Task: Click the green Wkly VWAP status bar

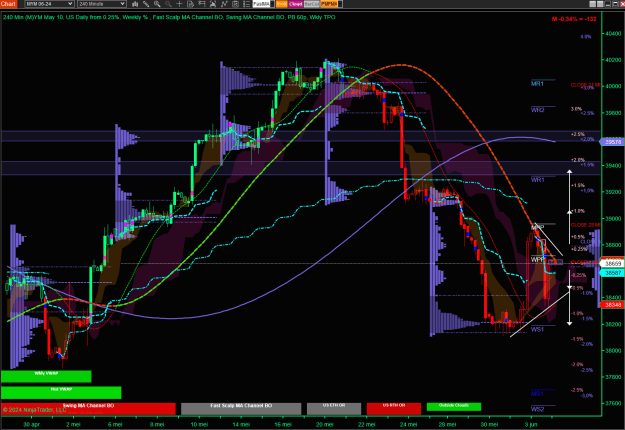Action: 46,376
